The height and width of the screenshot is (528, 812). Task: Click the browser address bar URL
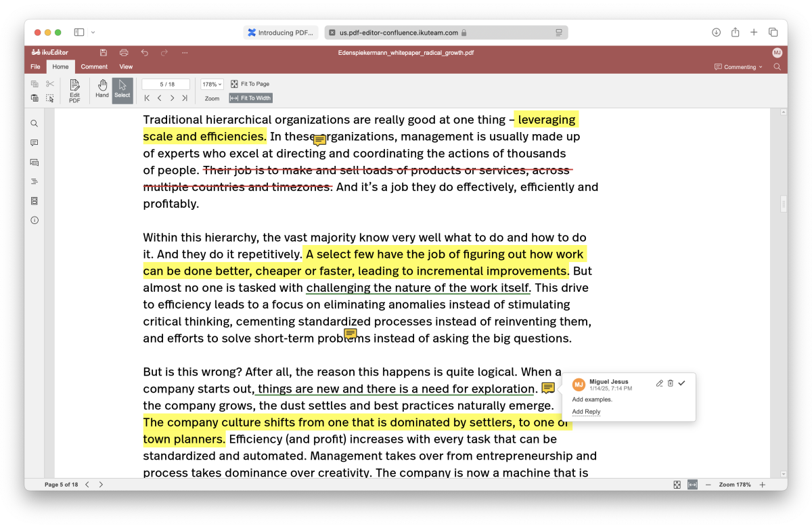(x=399, y=32)
